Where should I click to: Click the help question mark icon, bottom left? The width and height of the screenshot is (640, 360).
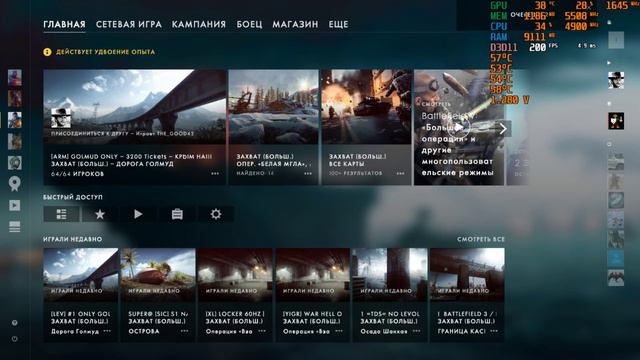click(x=15, y=323)
